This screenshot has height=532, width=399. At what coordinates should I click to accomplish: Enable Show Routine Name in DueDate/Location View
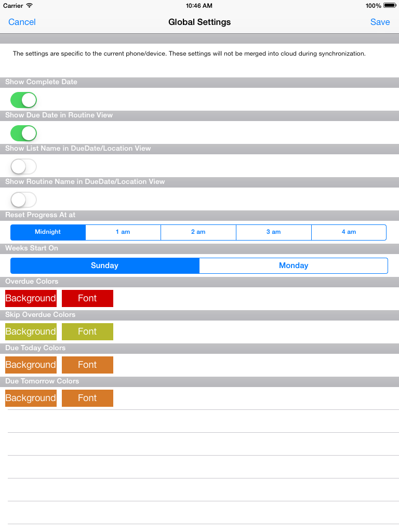[23, 200]
